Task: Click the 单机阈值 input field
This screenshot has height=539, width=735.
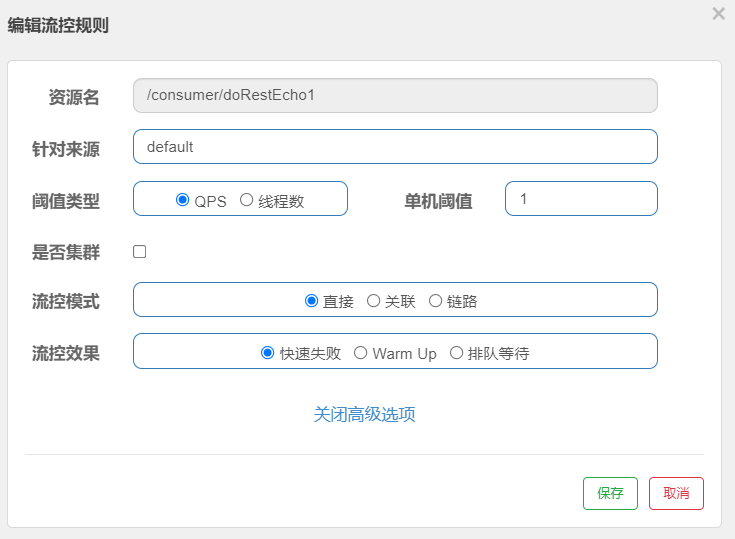Action: pos(581,199)
